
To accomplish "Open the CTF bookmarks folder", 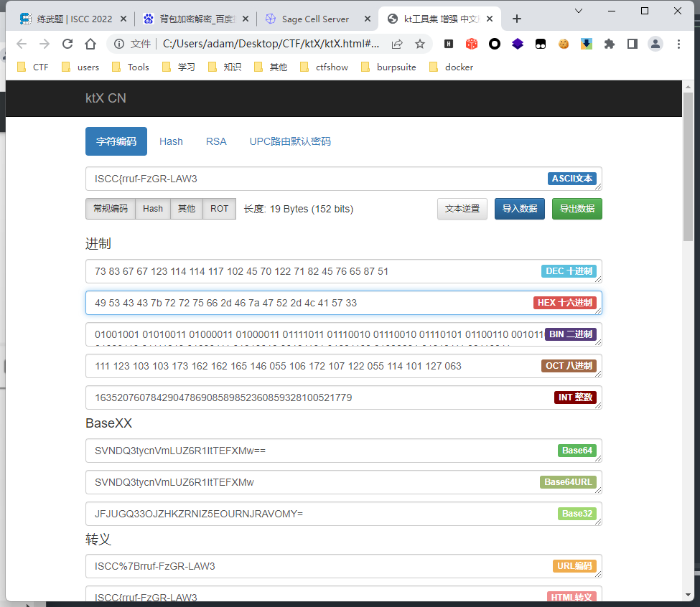I will (32, 67).
